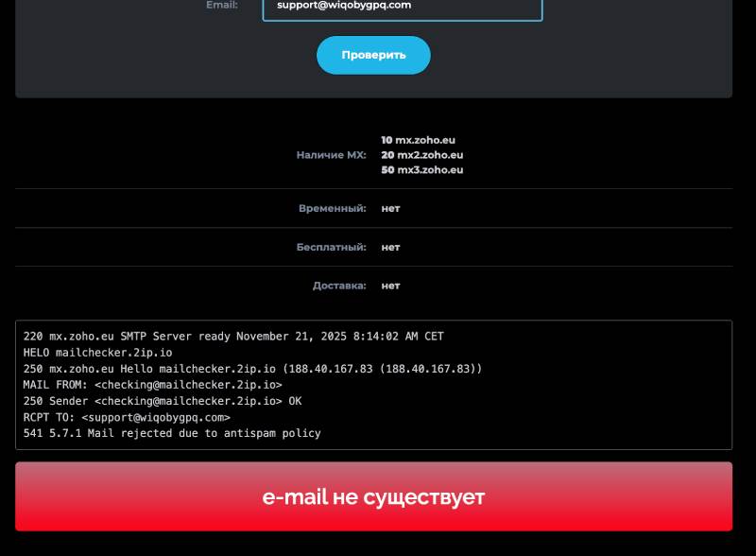Click the Бесплатный row label

tap(331, 247)
